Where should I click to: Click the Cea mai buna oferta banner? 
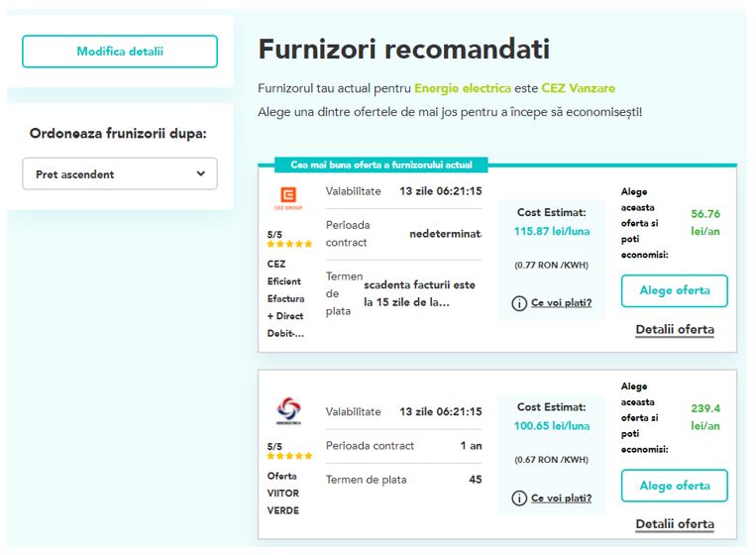pos(374,165)
